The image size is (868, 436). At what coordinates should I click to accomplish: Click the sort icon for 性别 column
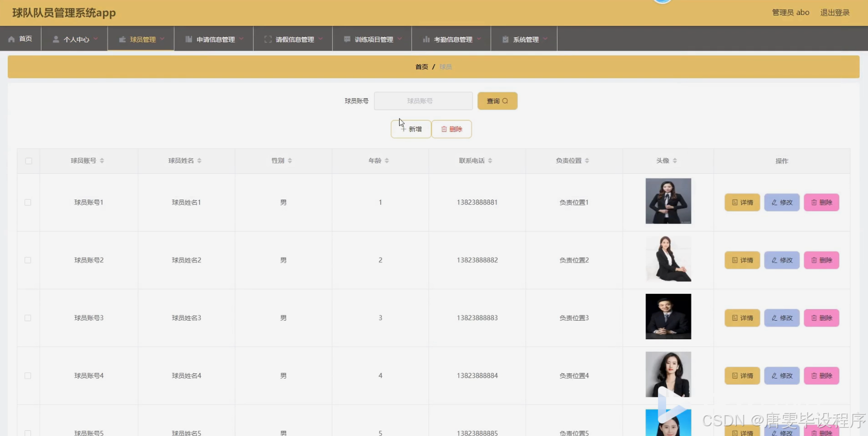coord(290,161)
